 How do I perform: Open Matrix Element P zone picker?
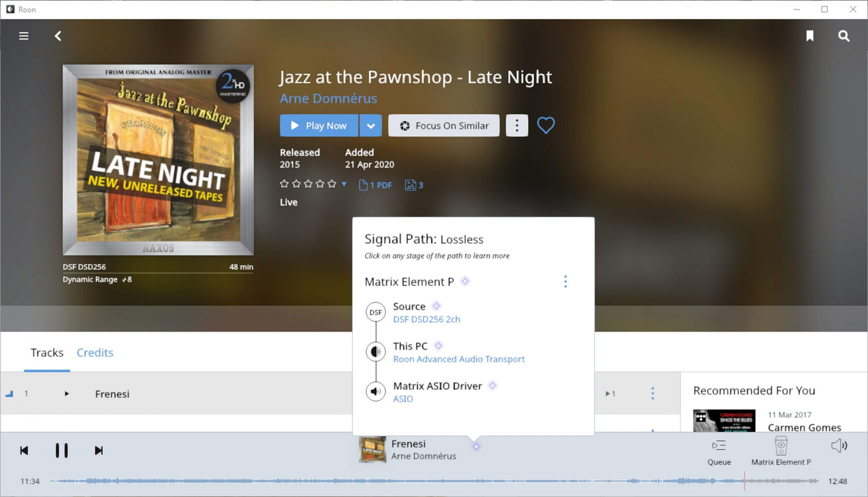pos(781,451)
